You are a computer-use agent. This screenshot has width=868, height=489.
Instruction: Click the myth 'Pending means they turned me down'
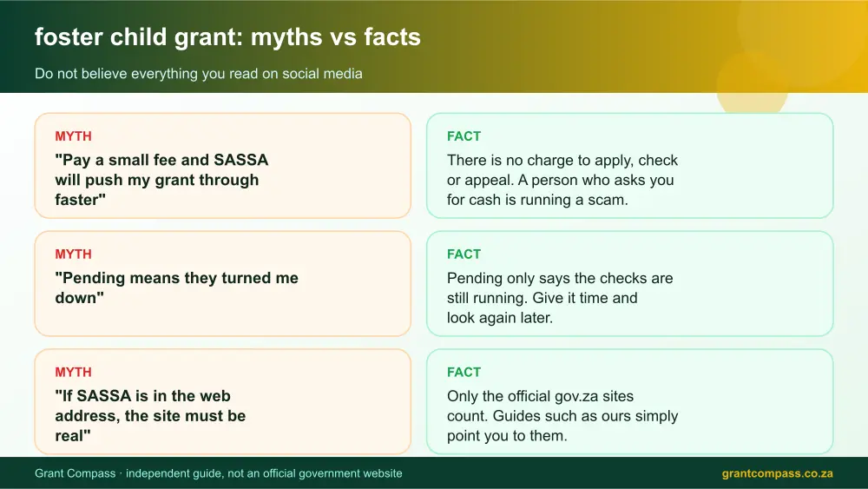(x=176, y=287)
